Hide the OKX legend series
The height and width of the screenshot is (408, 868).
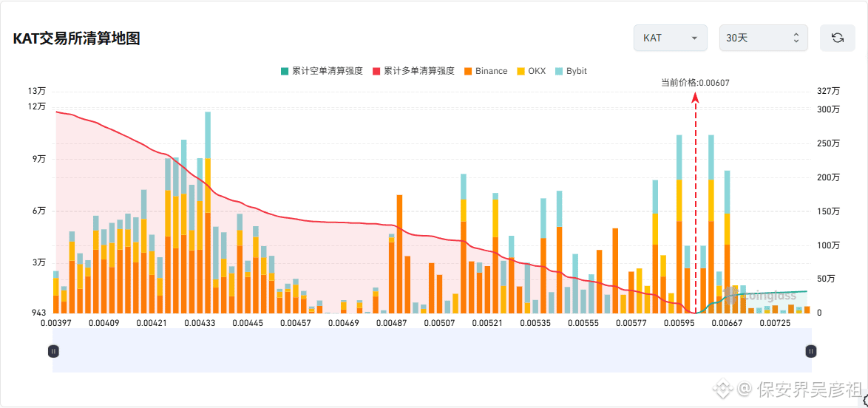click(x=531, y=71)
